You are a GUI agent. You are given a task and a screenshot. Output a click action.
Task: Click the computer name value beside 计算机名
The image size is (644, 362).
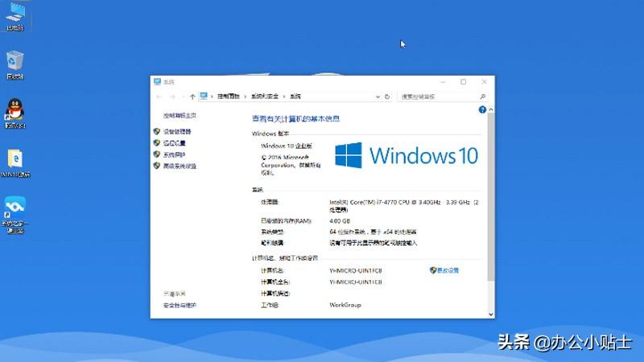click(356, 270)
